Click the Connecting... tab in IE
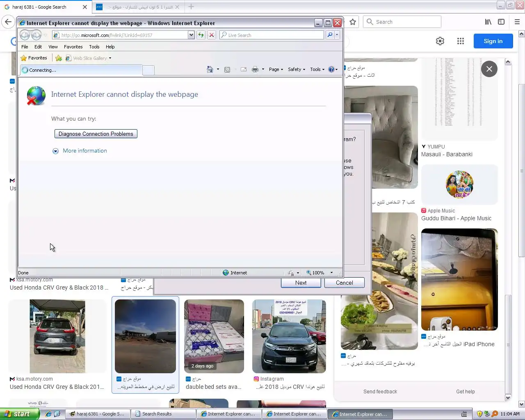 (81, 70)
